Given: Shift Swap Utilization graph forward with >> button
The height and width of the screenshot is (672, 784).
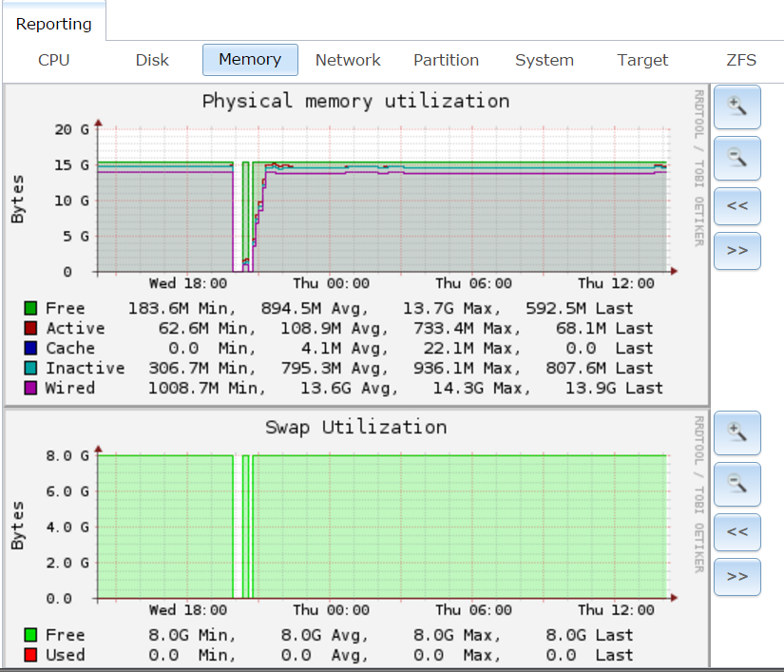Looking at the screenshot, I should (737, 577).
